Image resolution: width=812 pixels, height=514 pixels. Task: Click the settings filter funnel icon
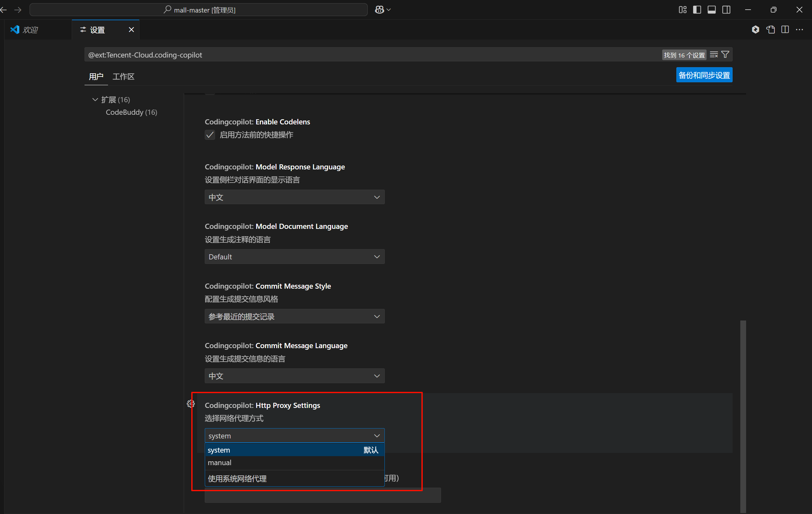725,55
